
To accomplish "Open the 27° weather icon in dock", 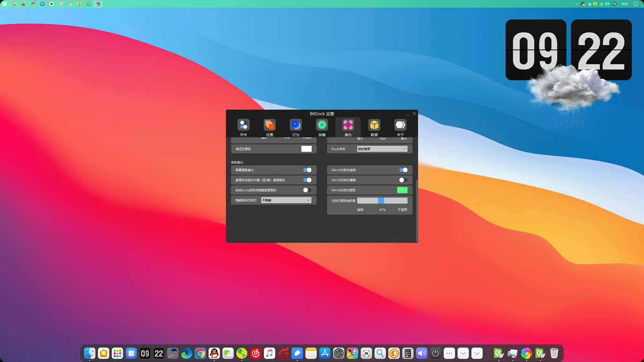I will coord(173,353).
